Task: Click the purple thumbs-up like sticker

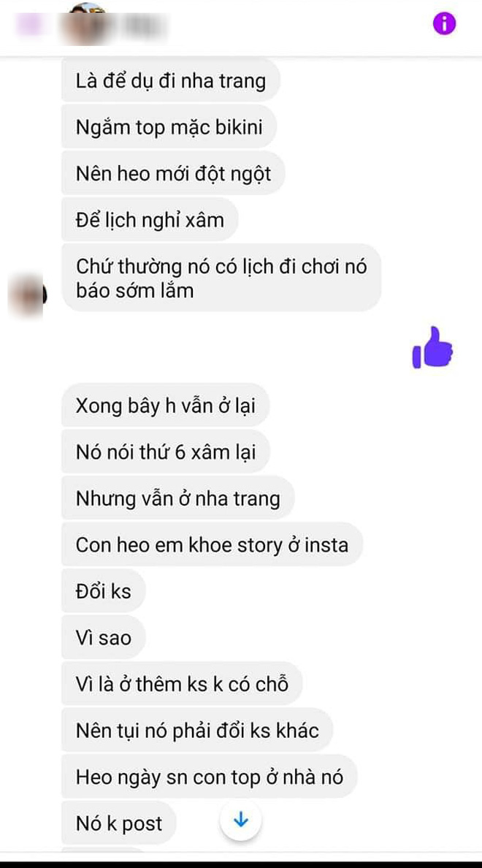Action: (433, 348)
